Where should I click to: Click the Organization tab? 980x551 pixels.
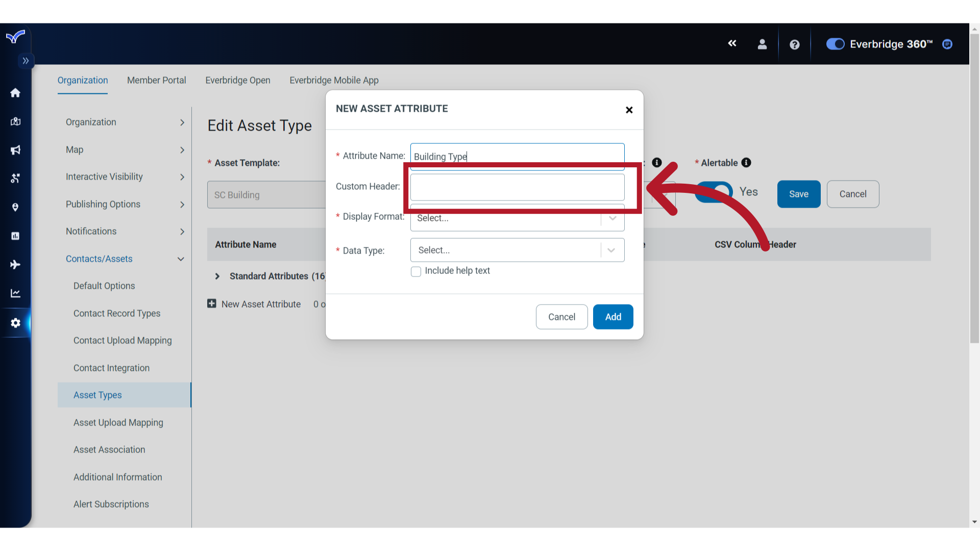83,80
